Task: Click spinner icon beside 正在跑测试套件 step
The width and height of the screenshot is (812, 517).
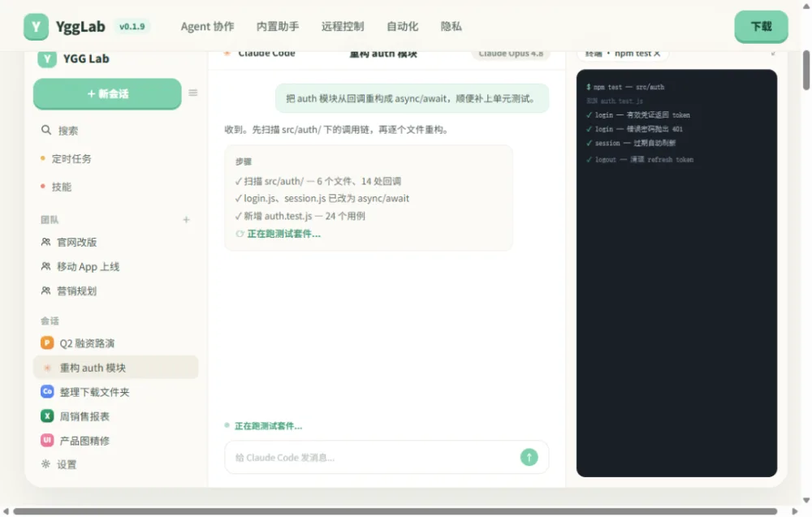Action: (240, 234)
